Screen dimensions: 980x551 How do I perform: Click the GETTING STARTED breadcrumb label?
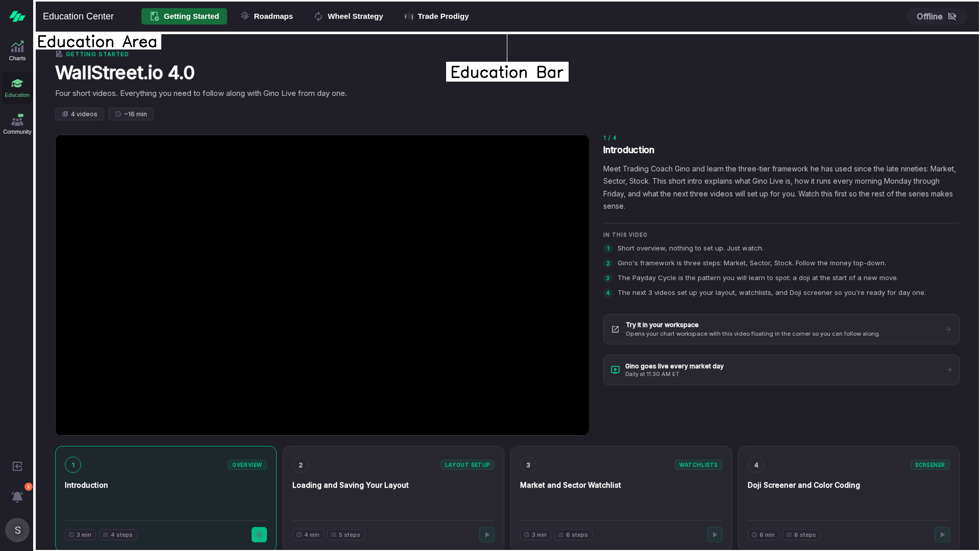tap(97, 54)
